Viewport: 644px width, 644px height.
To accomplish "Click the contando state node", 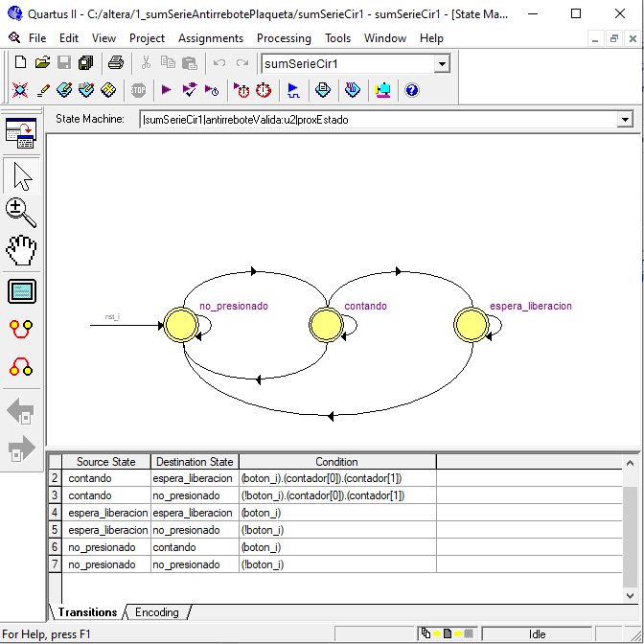I will pyautogui.click(x=327, y=325).
